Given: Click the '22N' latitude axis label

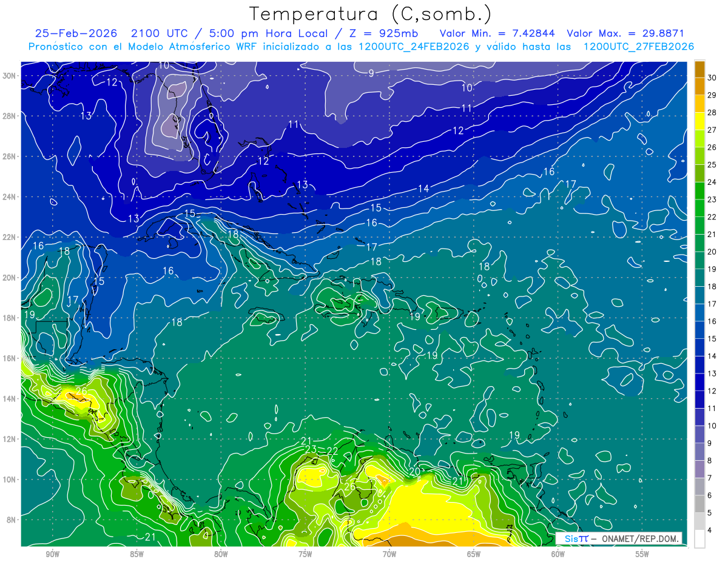Looking at the screenshot, I should [x=10, y=237].
